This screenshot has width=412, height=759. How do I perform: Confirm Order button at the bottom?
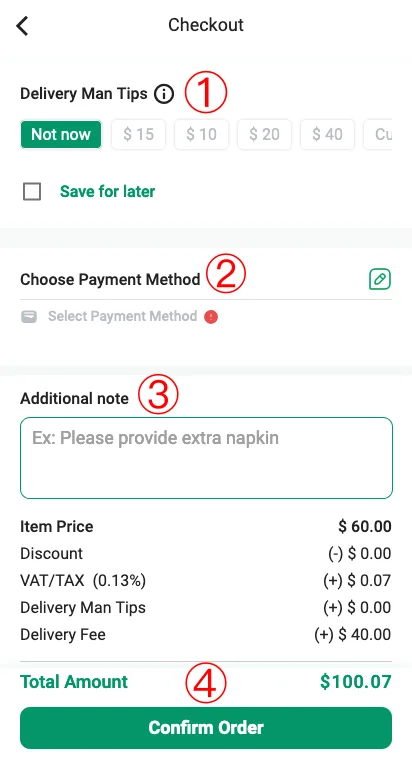click(x=206, y=728)
